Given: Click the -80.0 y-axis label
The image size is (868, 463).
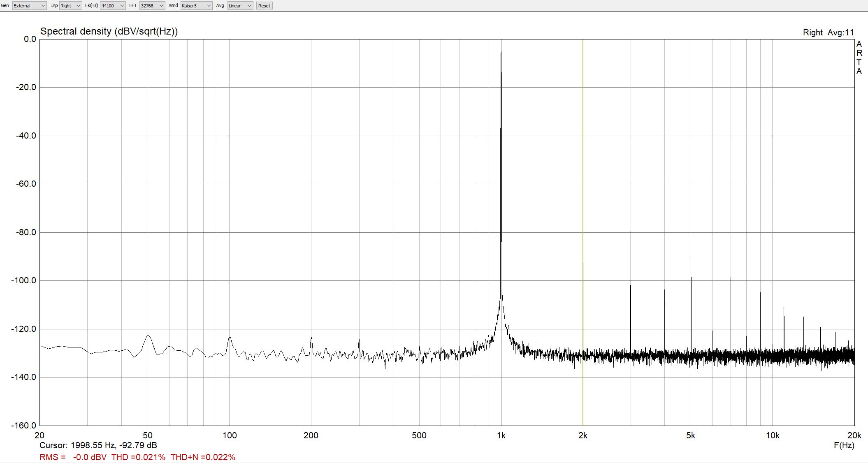Looking at the screenshot, I should click(x=26, y=232).
